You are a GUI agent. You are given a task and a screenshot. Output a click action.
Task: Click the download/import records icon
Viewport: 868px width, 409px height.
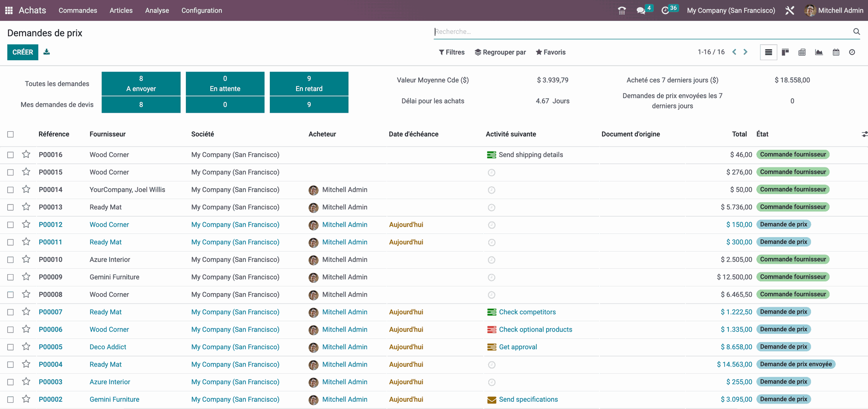pos(47,52)
